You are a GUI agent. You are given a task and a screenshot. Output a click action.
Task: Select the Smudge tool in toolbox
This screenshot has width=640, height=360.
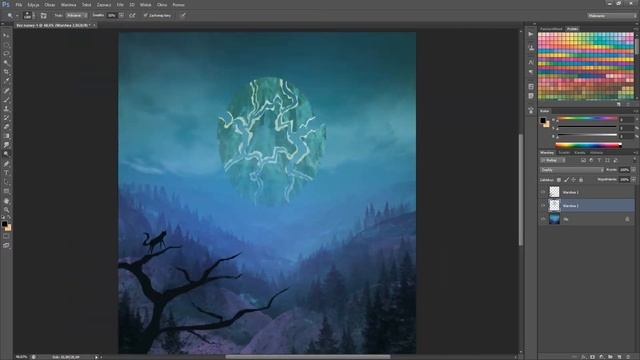6,145
